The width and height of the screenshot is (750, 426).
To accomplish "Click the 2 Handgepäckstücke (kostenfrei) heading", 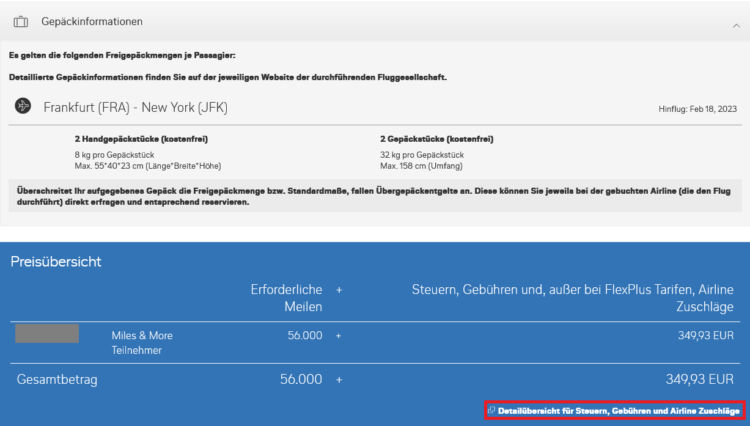I will coord(141,138).
